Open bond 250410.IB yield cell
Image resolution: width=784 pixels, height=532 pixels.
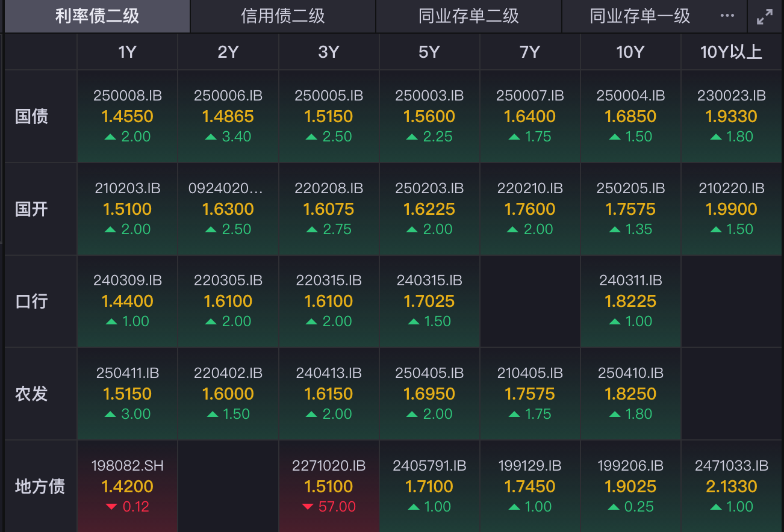pos(630,394)
